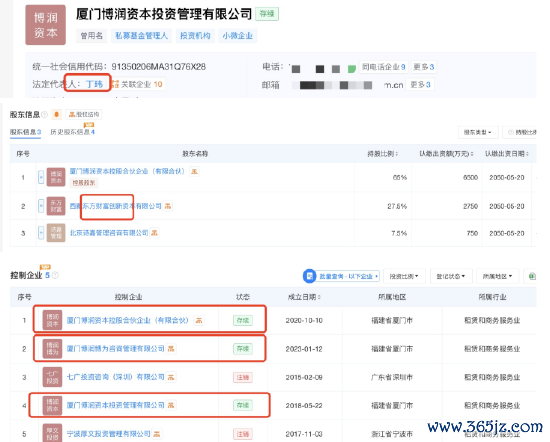Switch to the 股东信息 3 tab

click(x=25, y=132)
